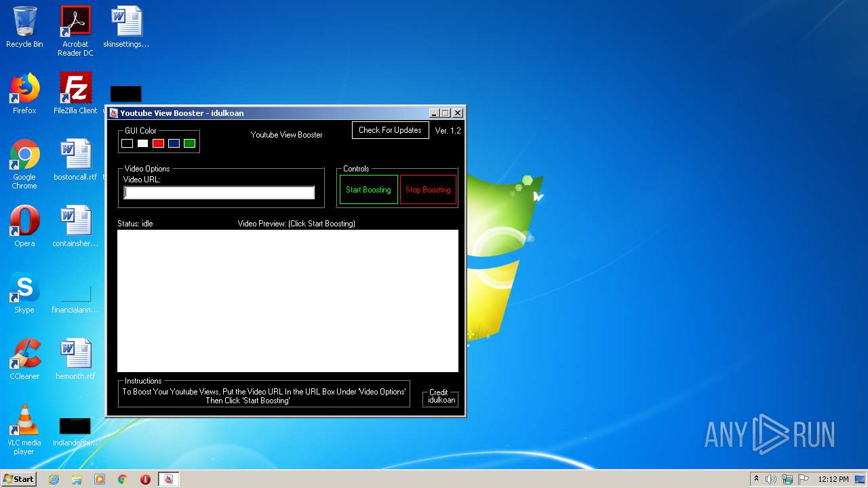The height and width of the screenshot is (488, 868).
Task: Select the bostoncall.rtf file icon
Action: [x=75, y=160]
